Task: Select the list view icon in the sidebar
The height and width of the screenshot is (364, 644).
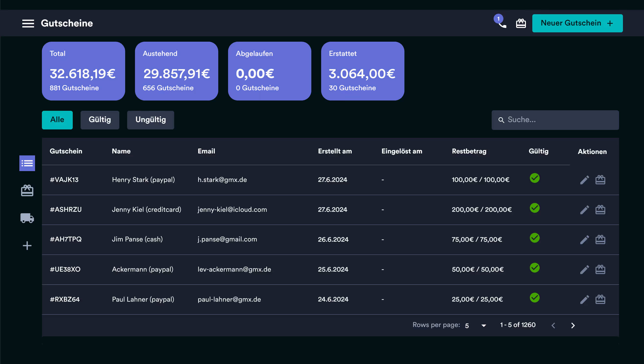Action: click(x=27, y=163)
